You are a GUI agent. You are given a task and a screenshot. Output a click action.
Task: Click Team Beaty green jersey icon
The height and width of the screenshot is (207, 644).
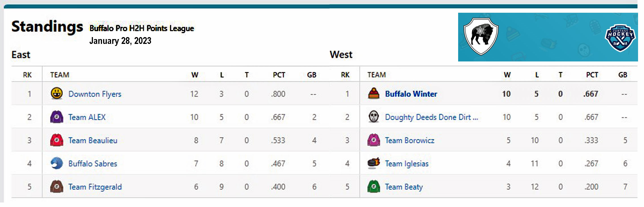point(373,186)
